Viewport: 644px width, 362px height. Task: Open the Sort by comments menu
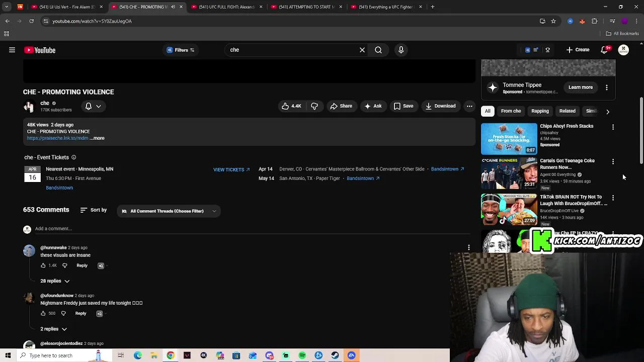[94, 210]
